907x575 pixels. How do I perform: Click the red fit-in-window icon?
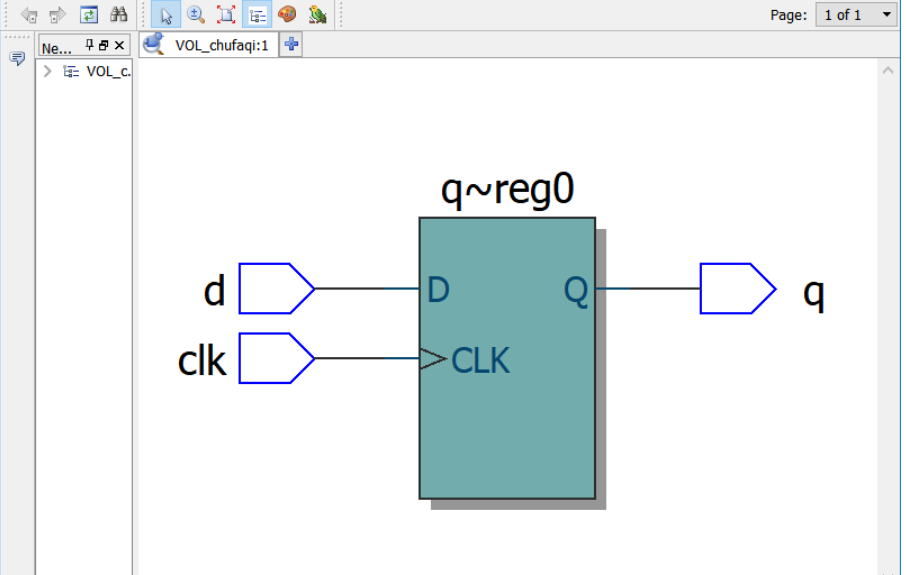point(226,14)
